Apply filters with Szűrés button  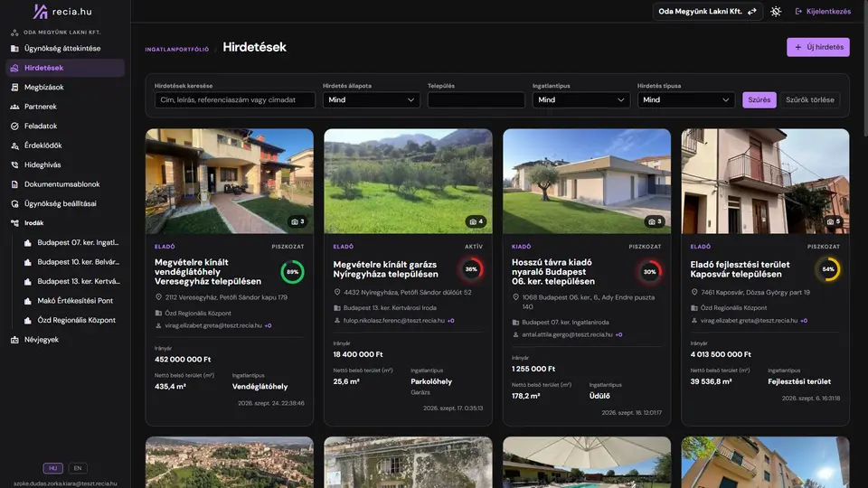tap(759, 100)
